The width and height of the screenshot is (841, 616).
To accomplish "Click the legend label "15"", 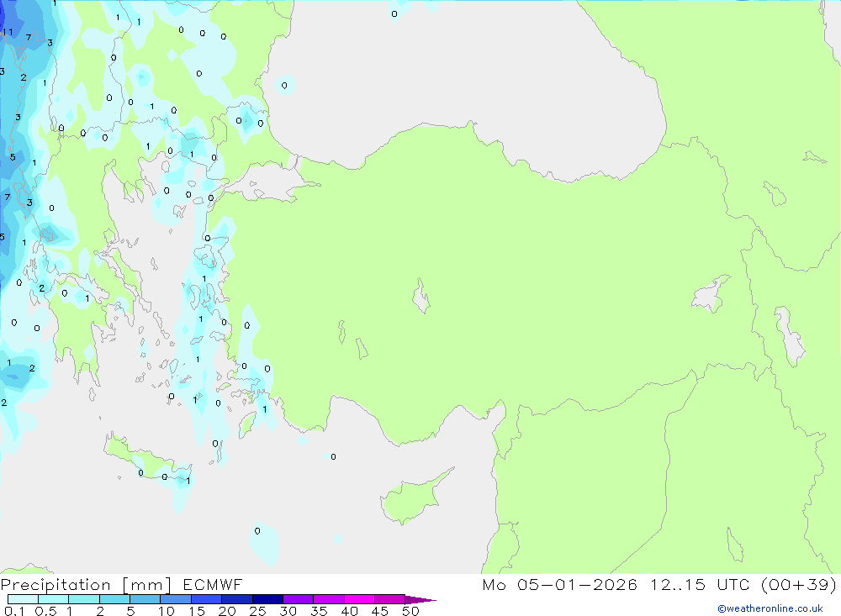I will [x=197, y=611].
